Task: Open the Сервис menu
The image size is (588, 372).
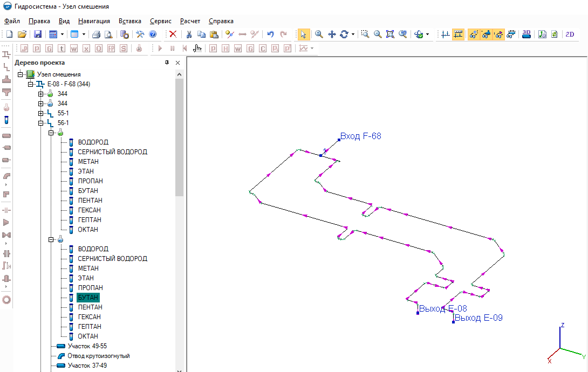Action: pyautogui.click(x=161, y=21)
